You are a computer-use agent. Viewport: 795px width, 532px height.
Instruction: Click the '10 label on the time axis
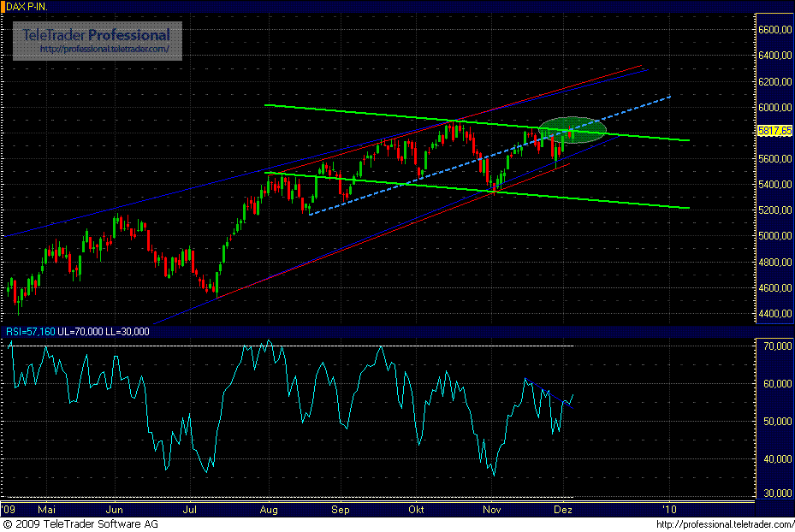point(669,509)
